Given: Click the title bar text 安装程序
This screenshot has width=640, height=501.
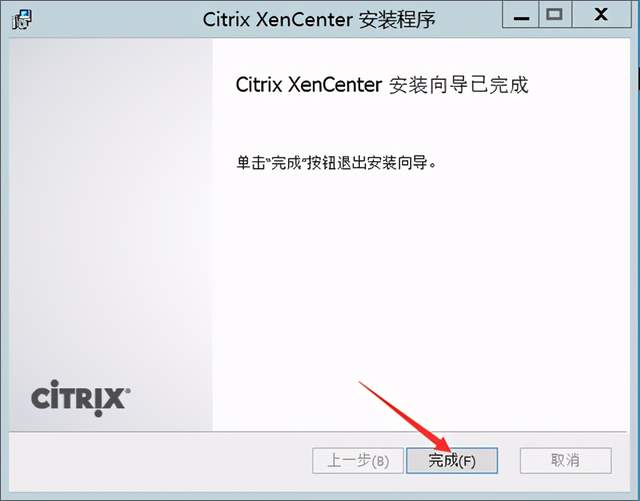Looking at the screenshot, I should [x=397, y=20].
